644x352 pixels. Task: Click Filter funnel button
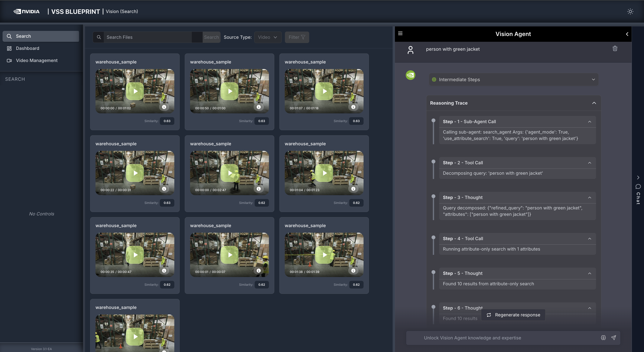[x=297, y=37]
